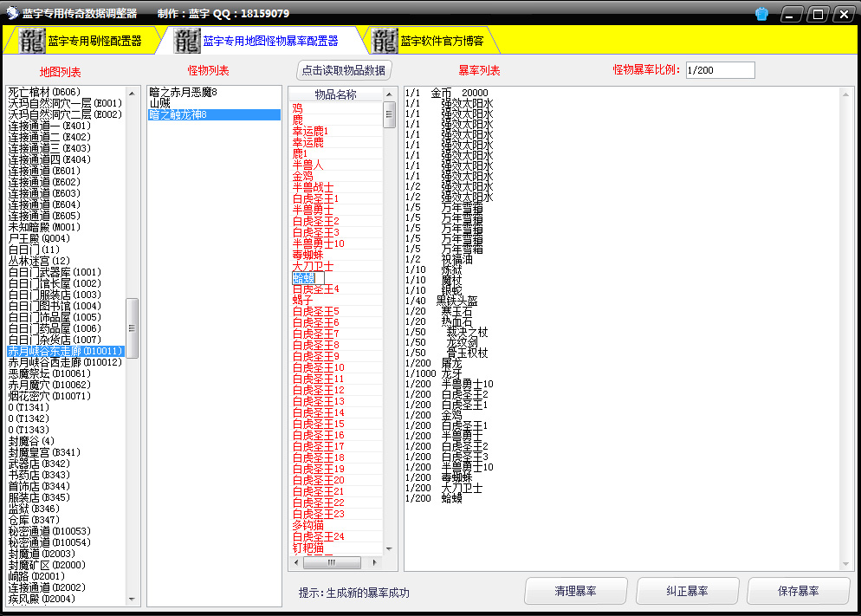Click the app logo icon in the title bar
The image size is (861, 616).
(x=12, y=14)
